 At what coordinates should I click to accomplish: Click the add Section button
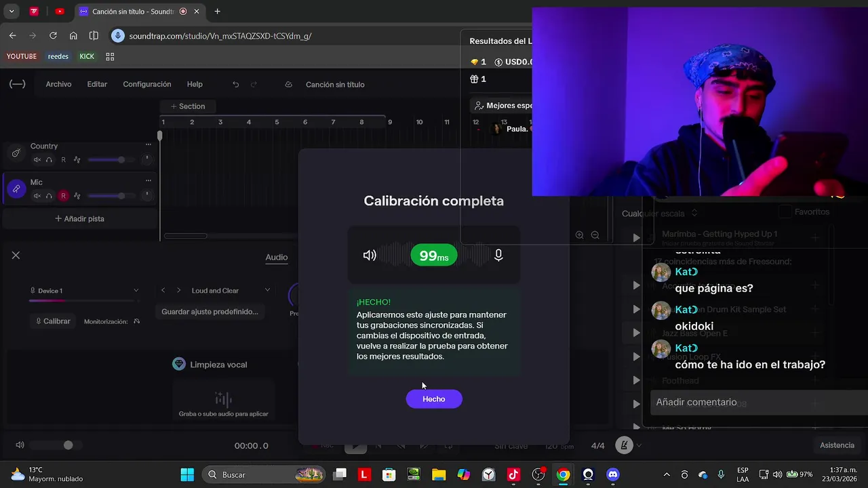[187, 106]
